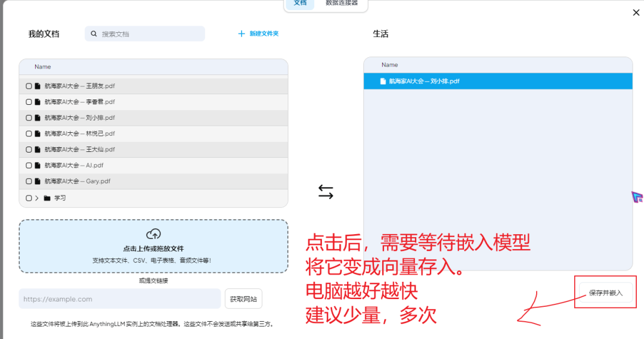Click the 点击上传或拖放文件 upload area
This screenshot has width=644, height=339.
[153, 246]
